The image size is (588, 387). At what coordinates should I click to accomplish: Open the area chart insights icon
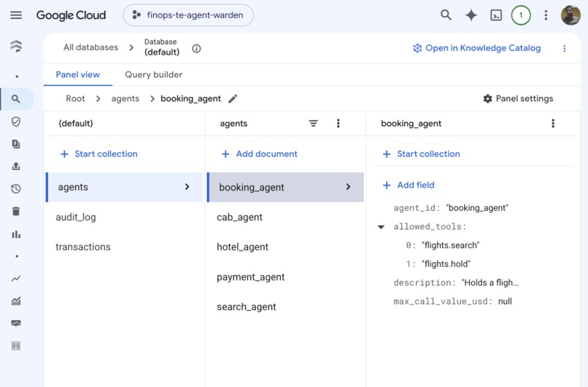click(16, 301)
